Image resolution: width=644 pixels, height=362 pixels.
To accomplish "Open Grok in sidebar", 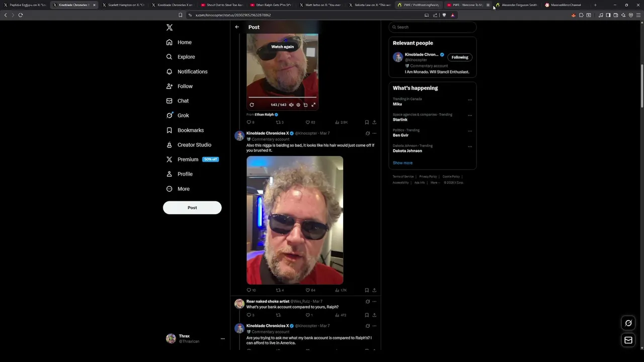I will point(178,116).
